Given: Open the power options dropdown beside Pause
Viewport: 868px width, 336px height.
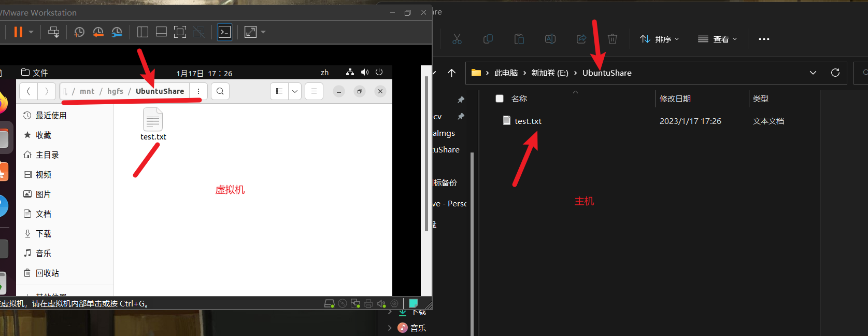Looking at the screenshot, I should (x=31, y=32).
